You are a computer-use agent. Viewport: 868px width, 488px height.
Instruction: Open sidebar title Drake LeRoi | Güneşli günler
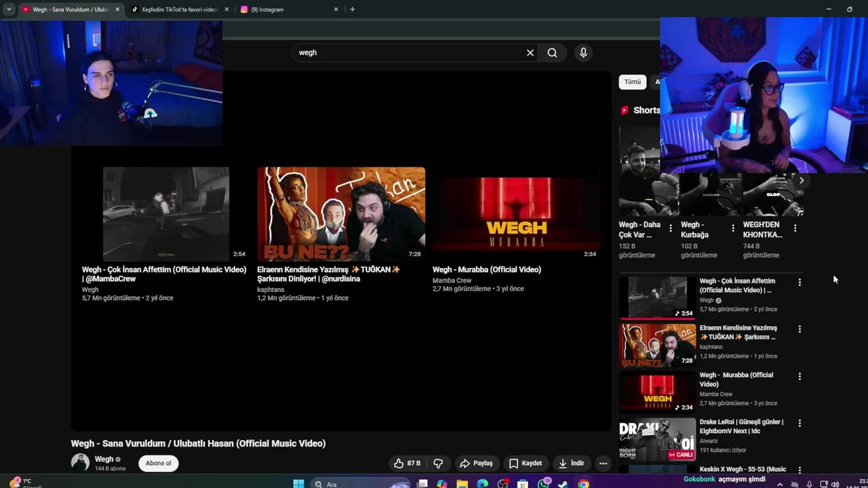point(741,426)
